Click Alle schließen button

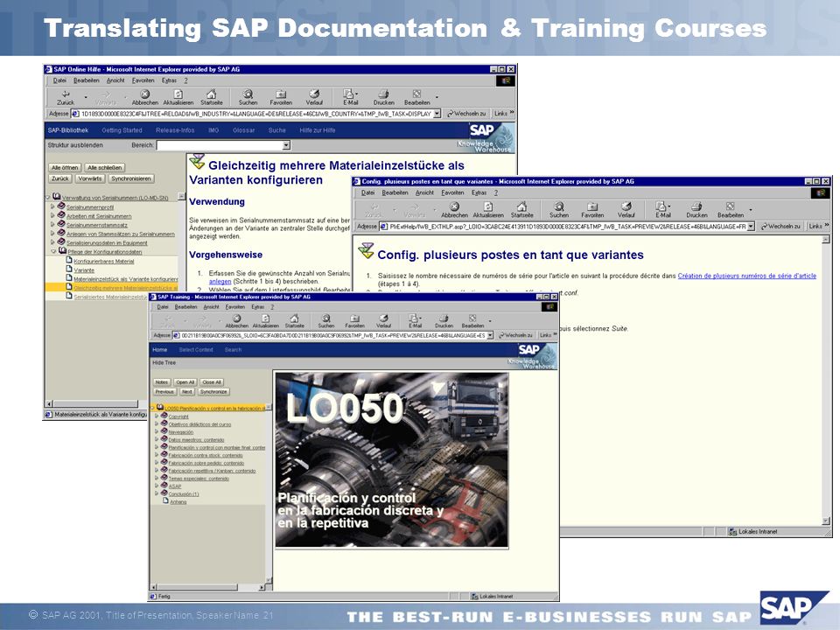click(105, 168)
